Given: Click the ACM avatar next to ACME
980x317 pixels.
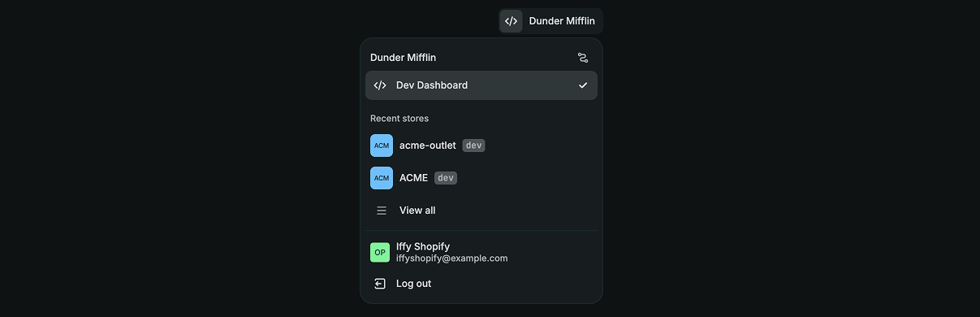Looking at the screenshot, I should 382,178.
